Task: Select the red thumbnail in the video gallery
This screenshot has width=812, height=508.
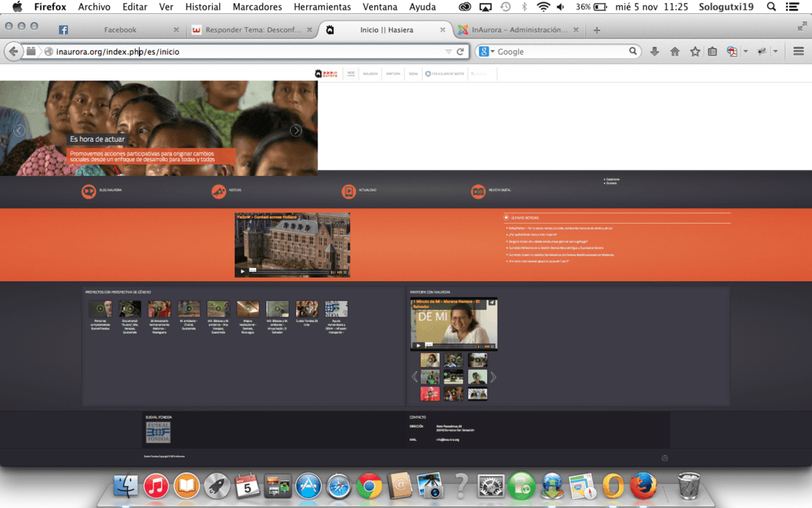Action: [x=430, y=394]
